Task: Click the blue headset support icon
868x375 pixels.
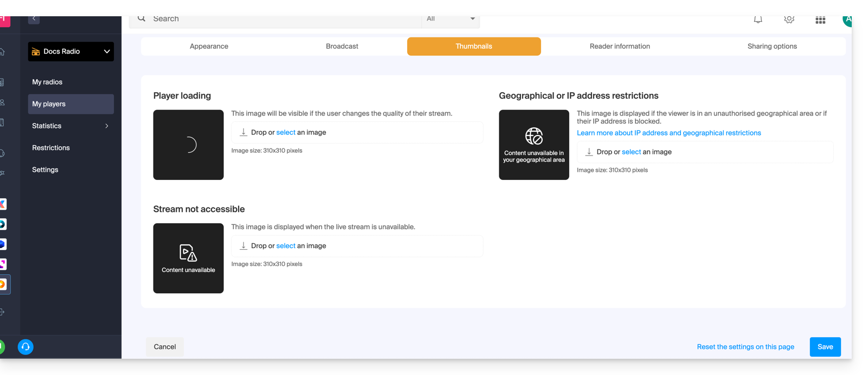Action: coord(25,347)
